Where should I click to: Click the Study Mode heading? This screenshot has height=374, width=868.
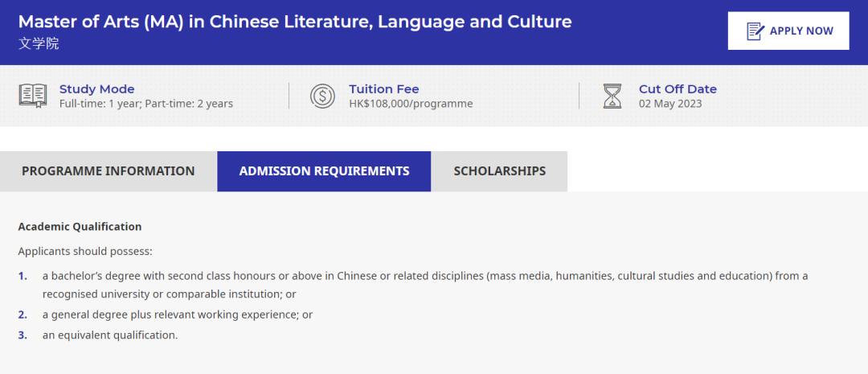(96, 89)
